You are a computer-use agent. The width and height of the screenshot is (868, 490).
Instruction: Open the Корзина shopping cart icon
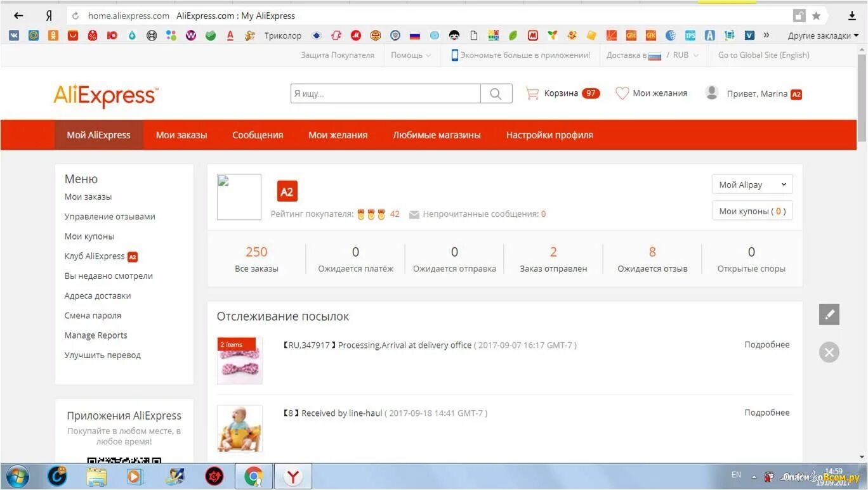pos(532,93)
